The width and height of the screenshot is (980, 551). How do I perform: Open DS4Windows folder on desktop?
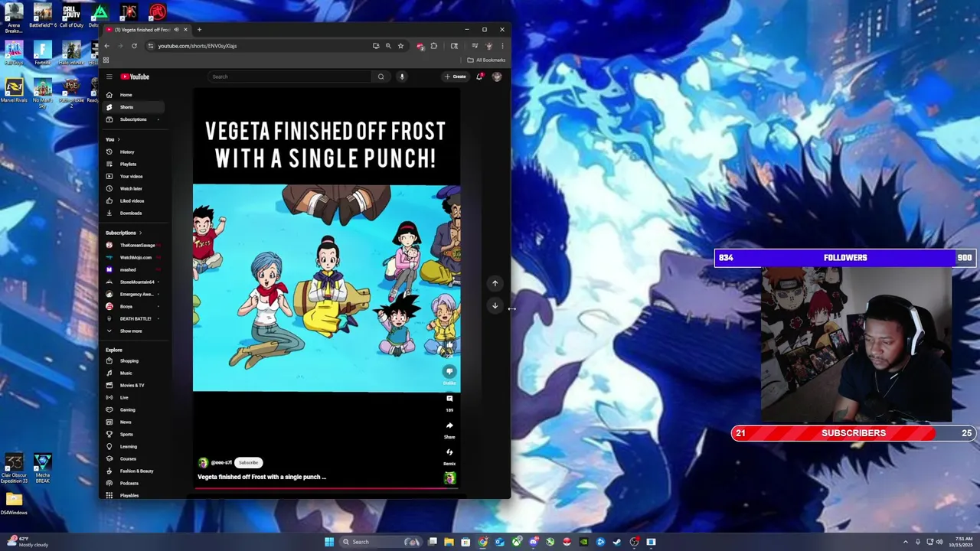click(x=14, y=504)
